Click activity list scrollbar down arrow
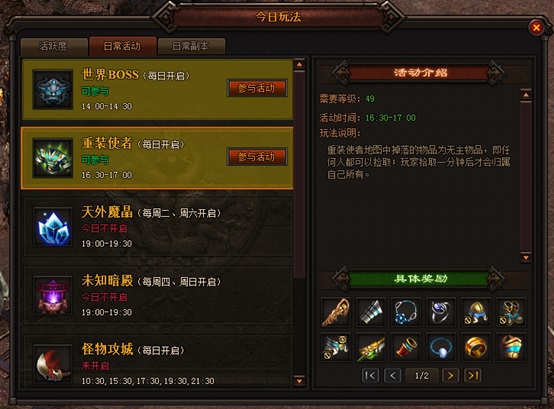Screen dimensions: 554x409 pos(299,381)
